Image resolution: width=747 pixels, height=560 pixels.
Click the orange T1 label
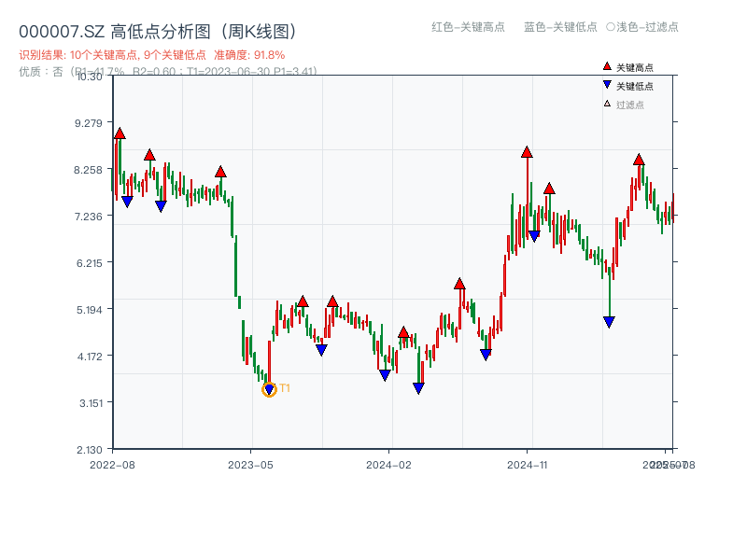[285, 388]
